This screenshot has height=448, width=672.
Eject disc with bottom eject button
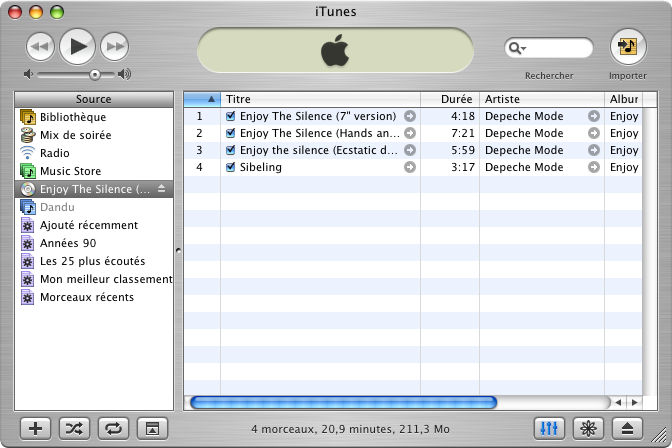[627, 428]
